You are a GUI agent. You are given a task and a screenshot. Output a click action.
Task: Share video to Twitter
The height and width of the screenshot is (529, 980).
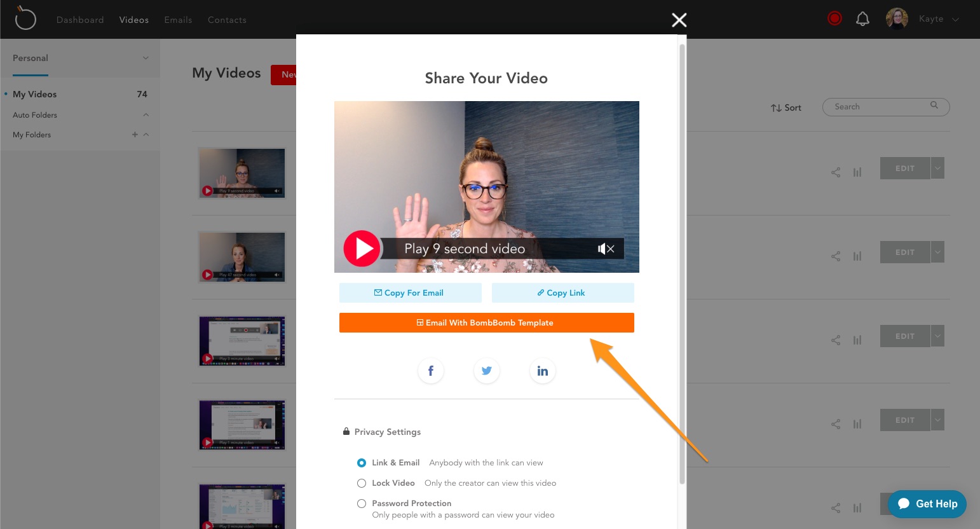click(487, 371)
